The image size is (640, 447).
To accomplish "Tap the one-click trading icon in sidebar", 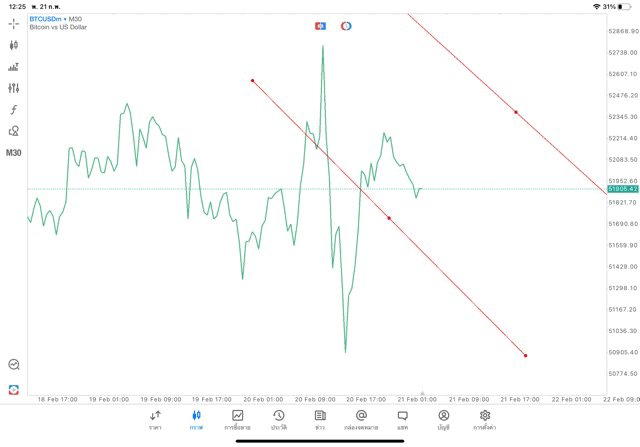I will (x=14, y=388).
